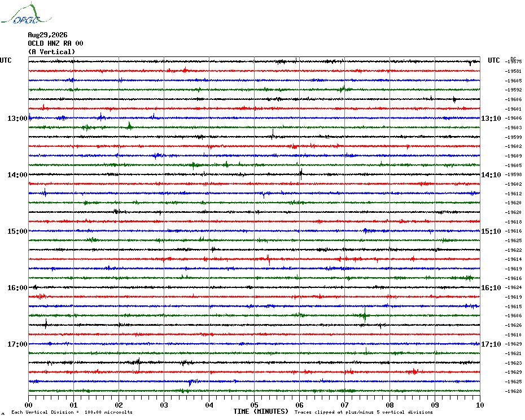Click the (A Vertical) channel label

click(x=51, y=52)
